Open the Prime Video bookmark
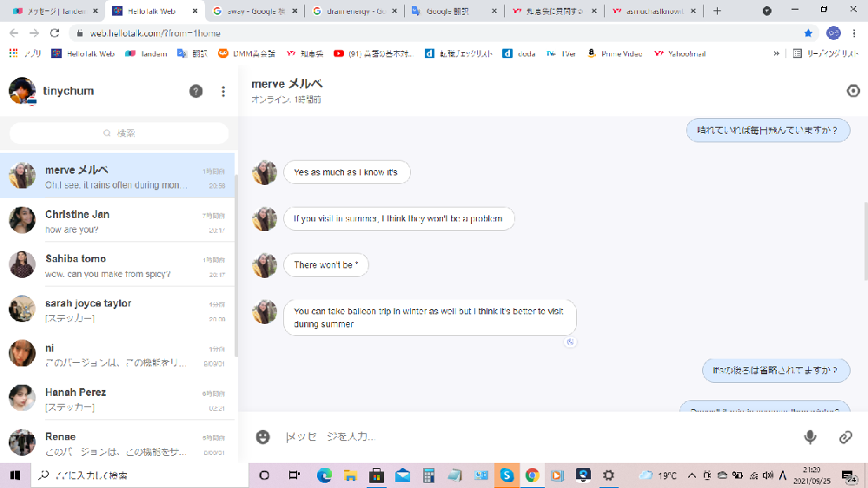Viewport: 868px width, 488px height. coord(614,53)
